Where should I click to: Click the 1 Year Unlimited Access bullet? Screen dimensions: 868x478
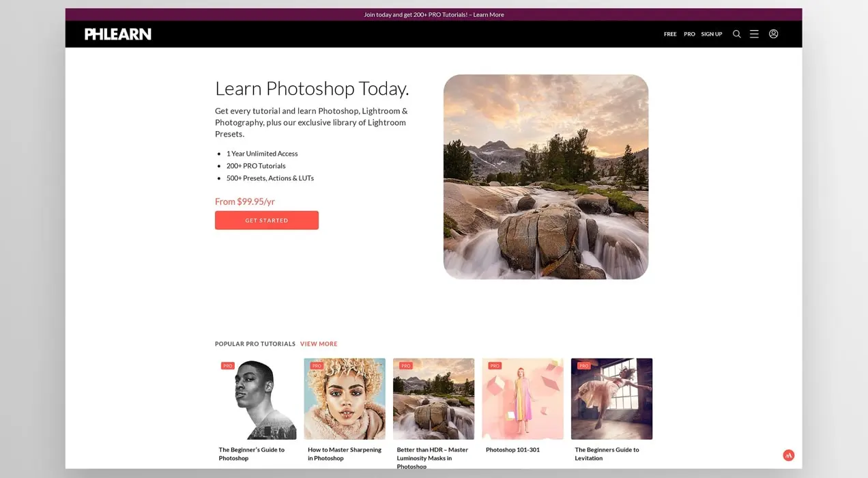262,154
